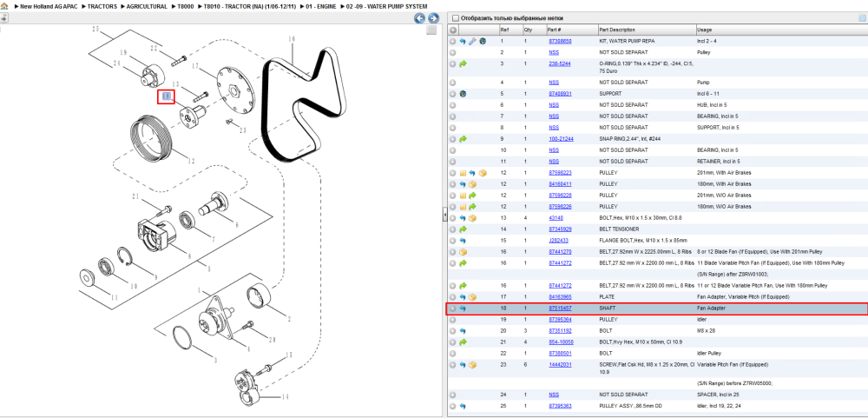Open 01 - ENGINE breadcrumb
868x418 pixels.
pos(320,6)
